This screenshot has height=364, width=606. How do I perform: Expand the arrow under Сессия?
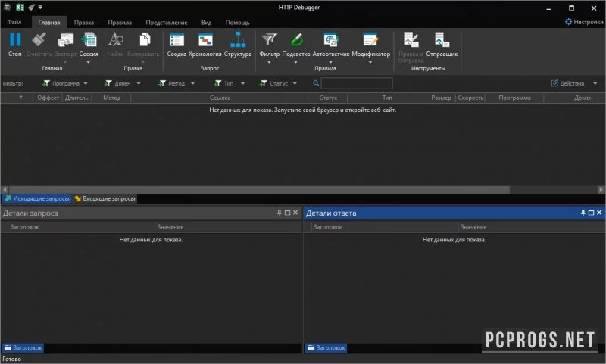click(89, 62)
